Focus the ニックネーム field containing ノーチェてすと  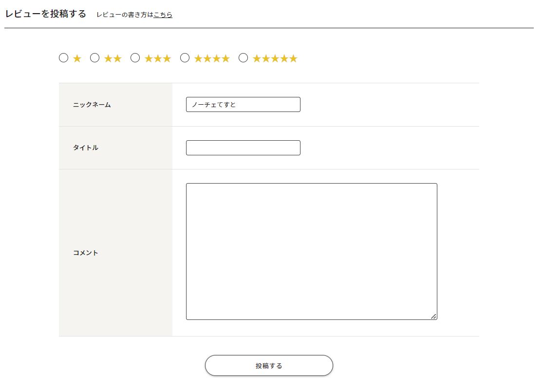pos(243,104)
